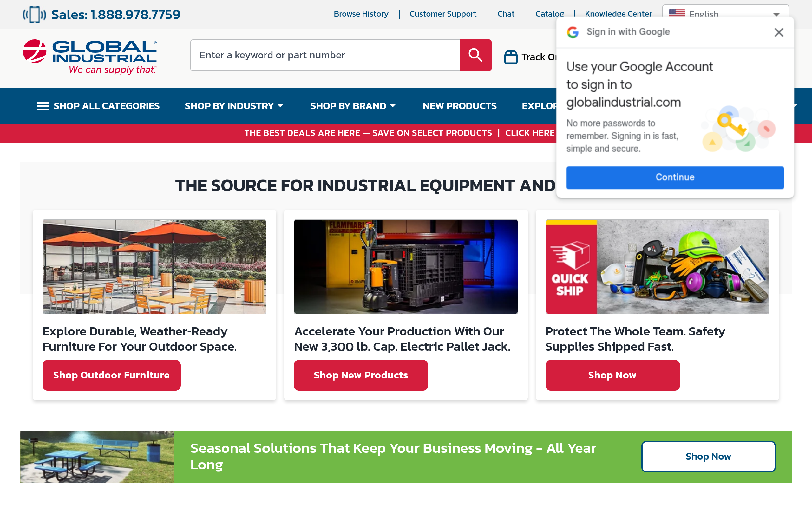Click the Track Order text link

[539, 57]
